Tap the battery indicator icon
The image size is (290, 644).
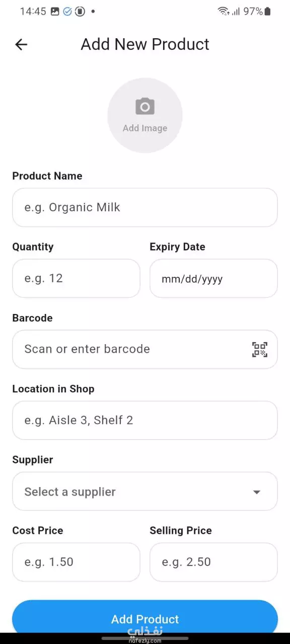268,11
